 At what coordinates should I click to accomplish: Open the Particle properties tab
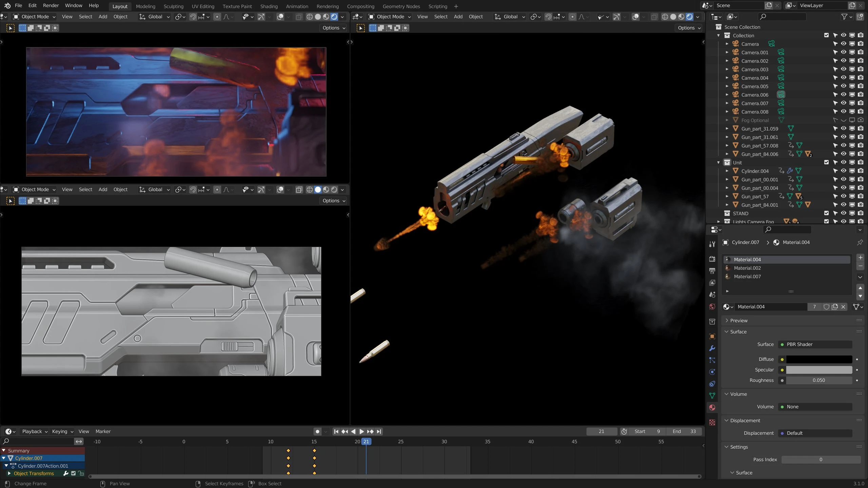click(x=712, y=360)
